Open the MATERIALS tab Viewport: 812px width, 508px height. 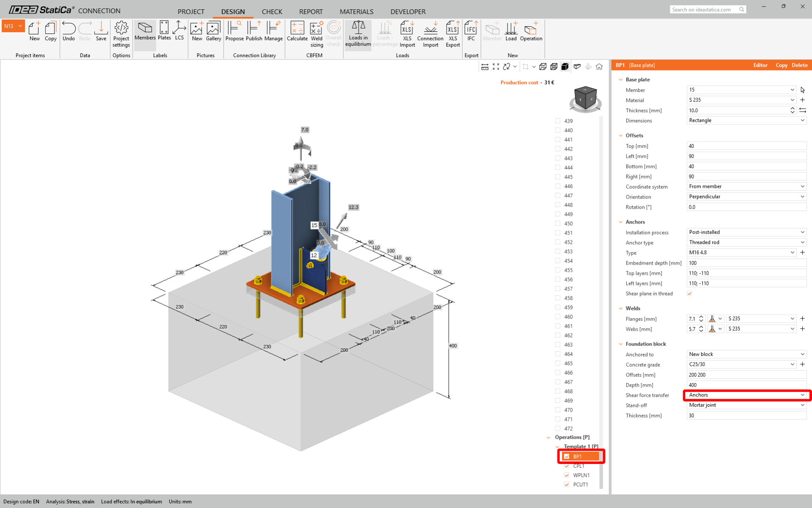tap(356, 11)
